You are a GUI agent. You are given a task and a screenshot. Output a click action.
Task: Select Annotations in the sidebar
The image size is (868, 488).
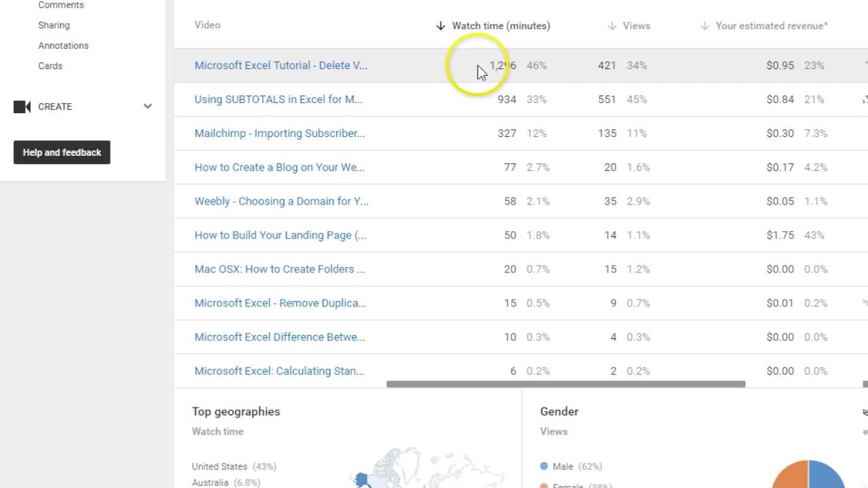(63, 45)
